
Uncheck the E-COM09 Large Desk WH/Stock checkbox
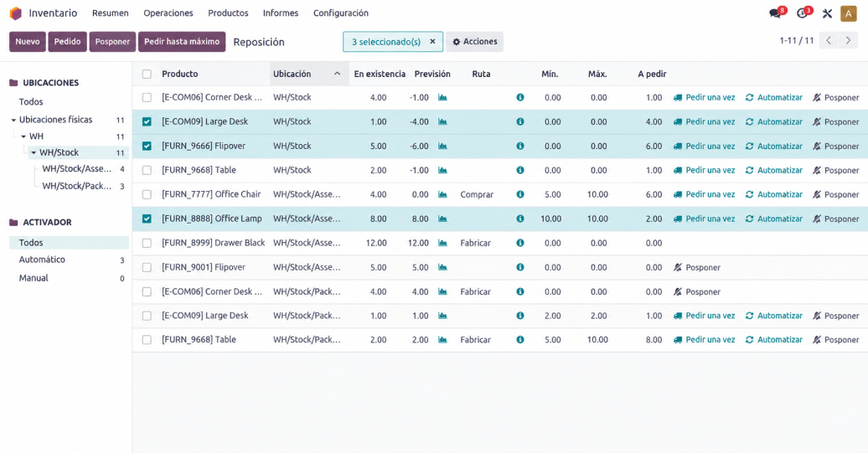[x=147, y=121]
